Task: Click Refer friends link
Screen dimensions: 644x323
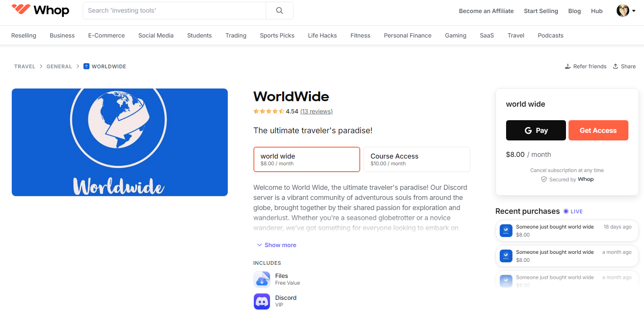Action: pos(590,66)
